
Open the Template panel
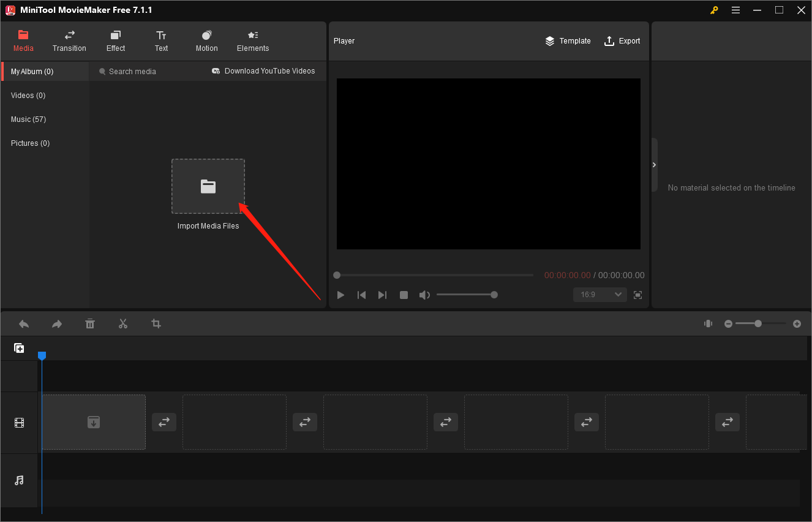coord(568,41)
